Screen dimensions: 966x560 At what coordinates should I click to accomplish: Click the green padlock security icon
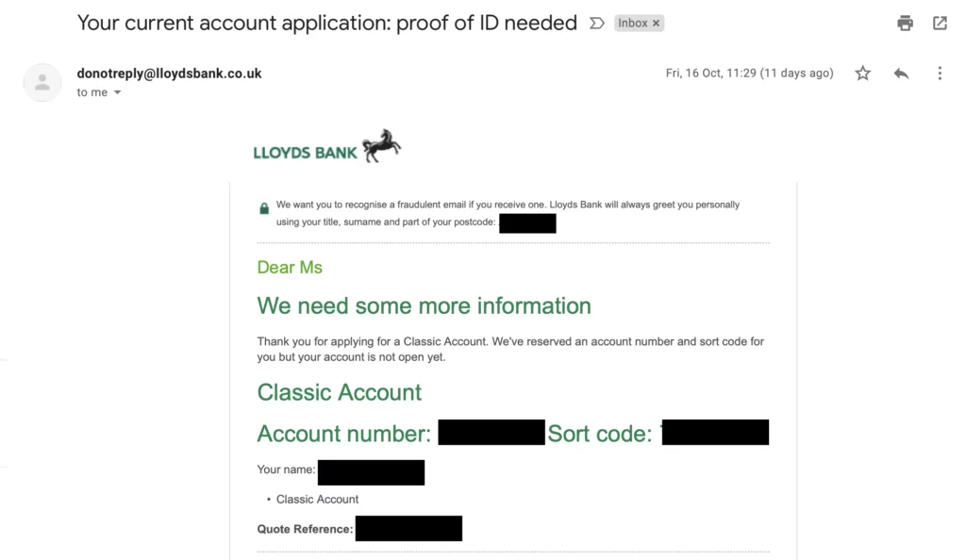264,208
